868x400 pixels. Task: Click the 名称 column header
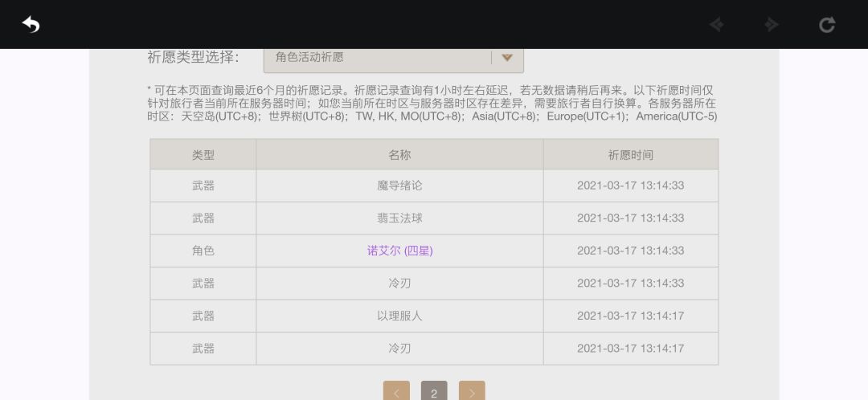[x=399, y=155]
